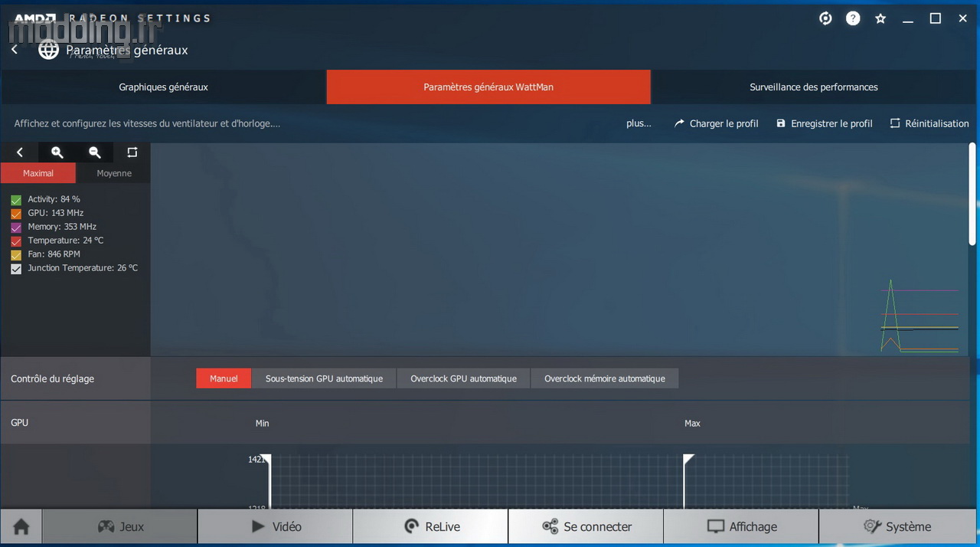Click the Réinitialisation square icon

(x=895, y=123)
